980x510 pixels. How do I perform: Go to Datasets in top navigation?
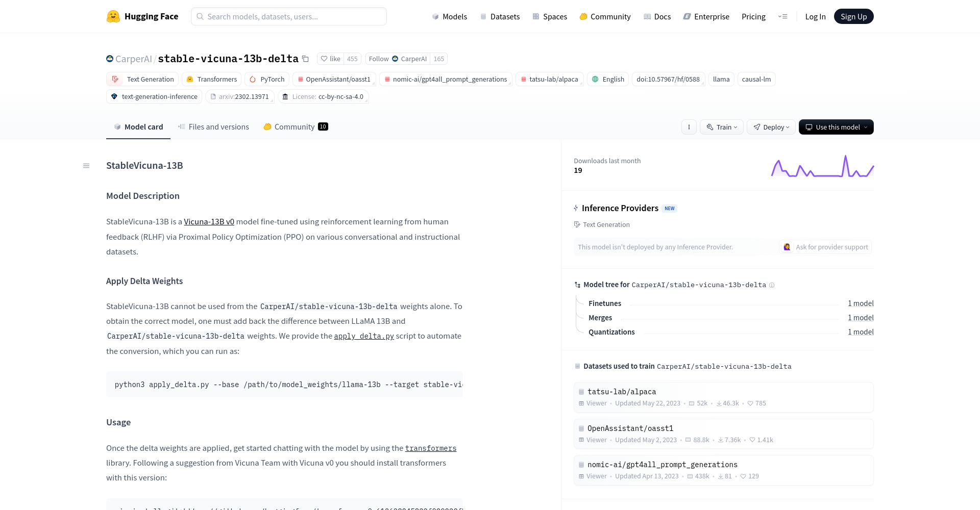click(x=500, y=16)
